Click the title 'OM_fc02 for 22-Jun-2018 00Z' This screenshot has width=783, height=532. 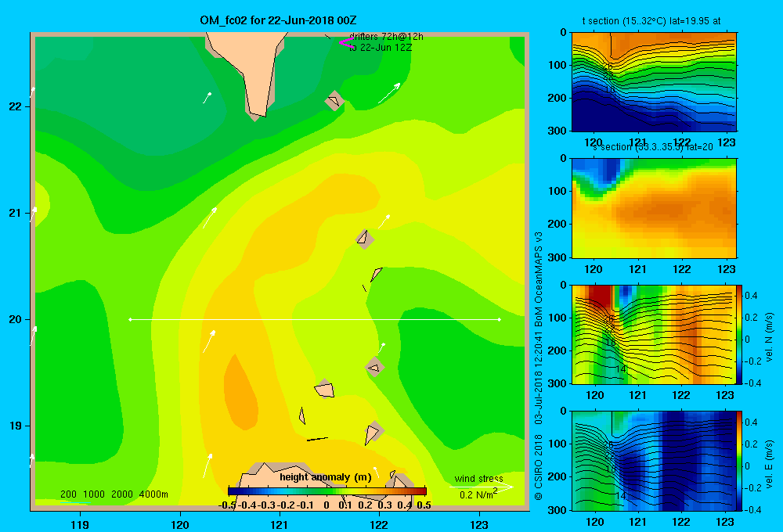[x=278, y=20]
